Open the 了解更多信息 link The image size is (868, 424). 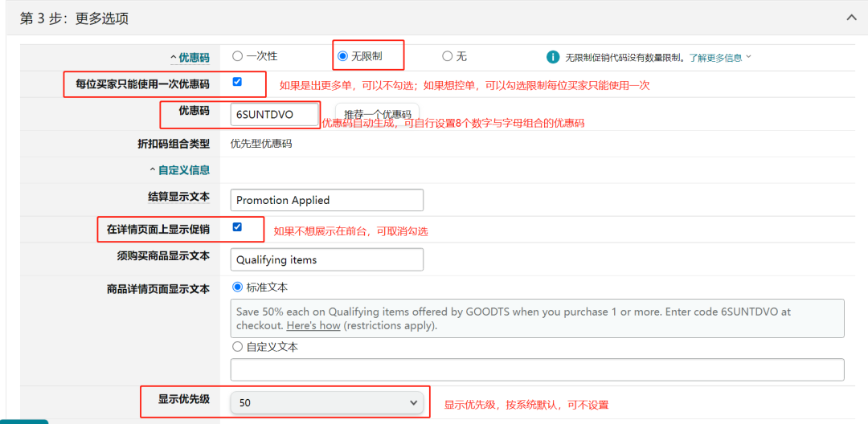[x=719, y=58]
